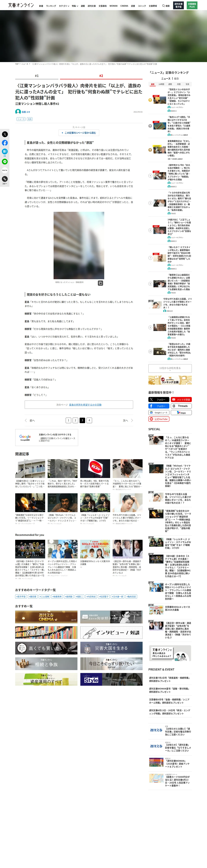Click the #内田有紀 keyword tag

click(91, 596)
